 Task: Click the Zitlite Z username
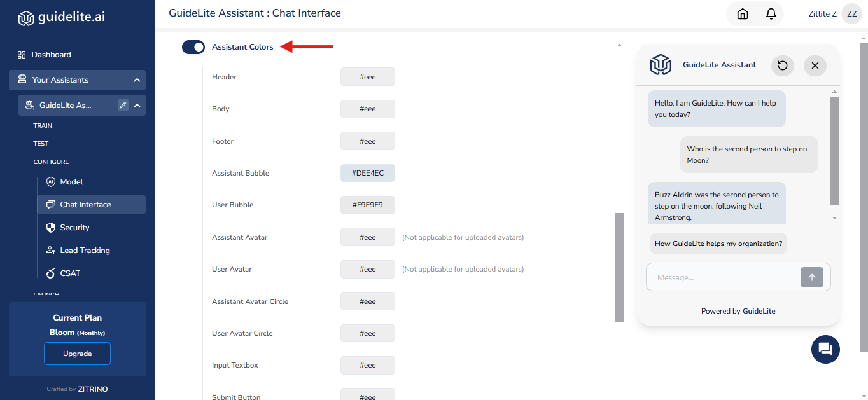(x=822, y=14)
